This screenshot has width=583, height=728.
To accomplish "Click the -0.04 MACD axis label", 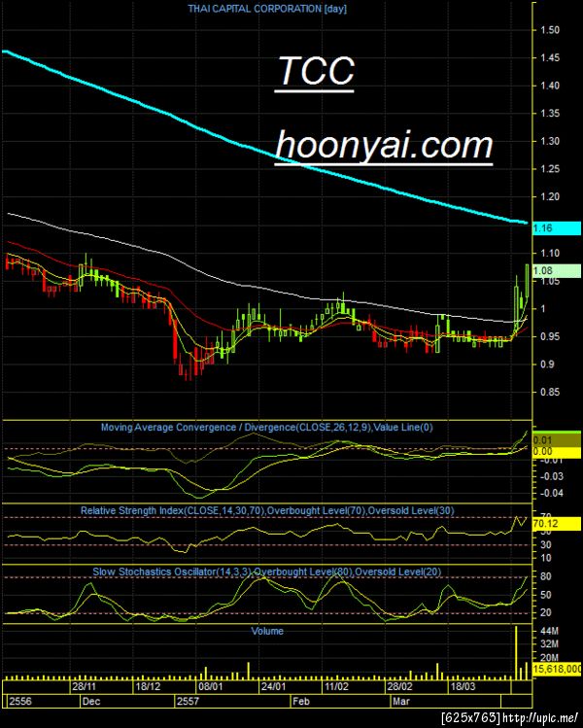I will coord(552,493).
